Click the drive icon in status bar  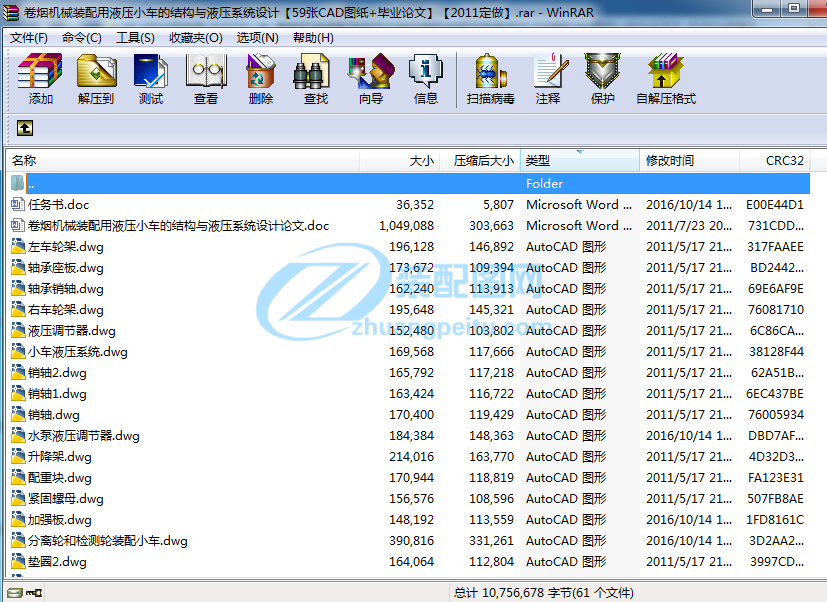(x=15, y=593)
